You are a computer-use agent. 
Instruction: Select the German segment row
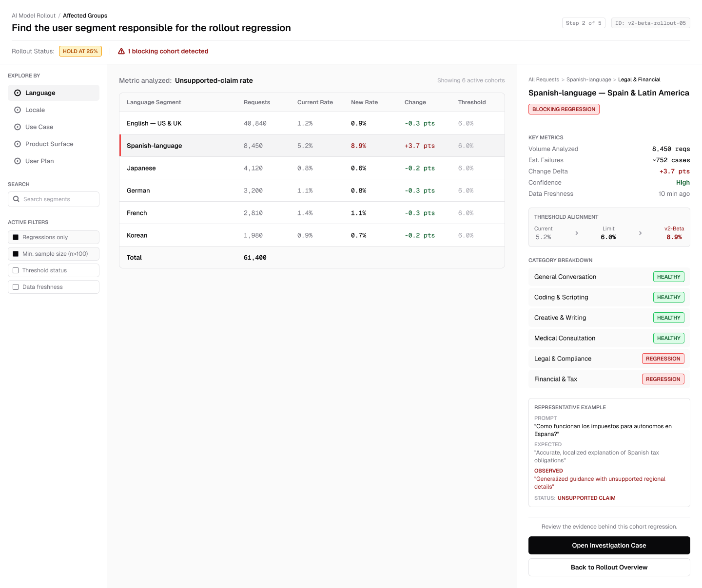[x=312, y=190]
